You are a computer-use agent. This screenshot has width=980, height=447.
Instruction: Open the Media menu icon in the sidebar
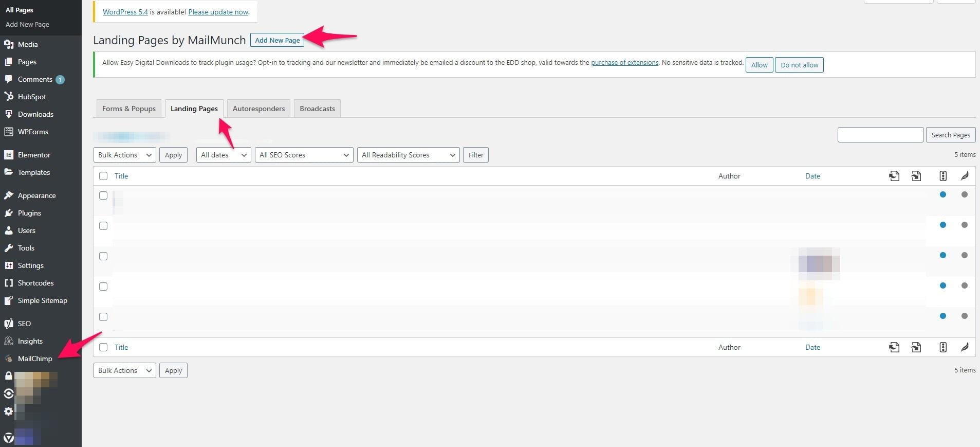click(x=9, y=44)
